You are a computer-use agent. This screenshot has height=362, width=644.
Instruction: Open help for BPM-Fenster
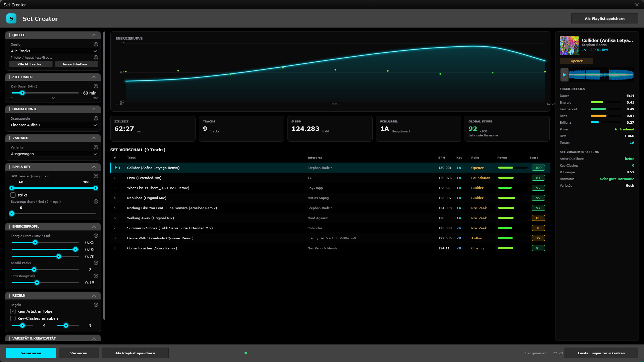coord(96,176)
